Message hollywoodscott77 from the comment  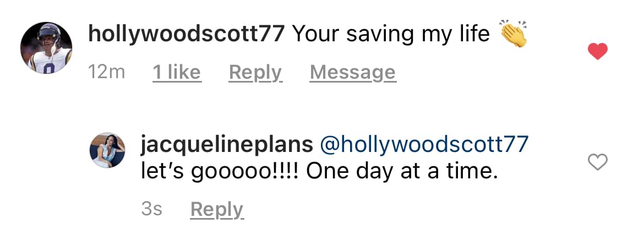tap(352, 72)
